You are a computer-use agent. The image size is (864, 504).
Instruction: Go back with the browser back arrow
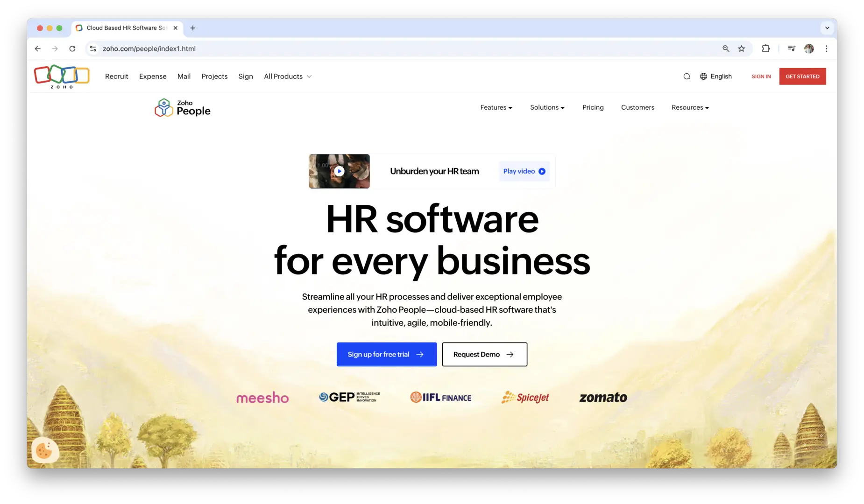click(x=38, y=49)
